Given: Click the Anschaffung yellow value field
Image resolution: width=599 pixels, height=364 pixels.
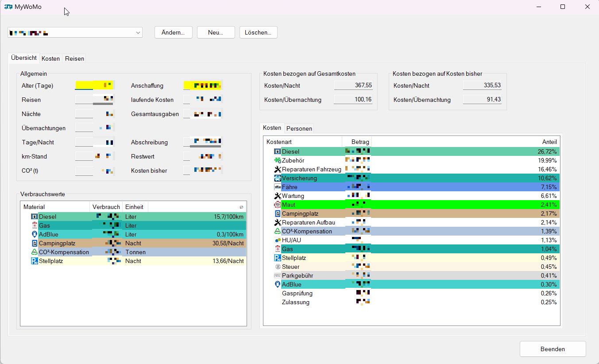Looking at the screenshot, I should (202, 85).
